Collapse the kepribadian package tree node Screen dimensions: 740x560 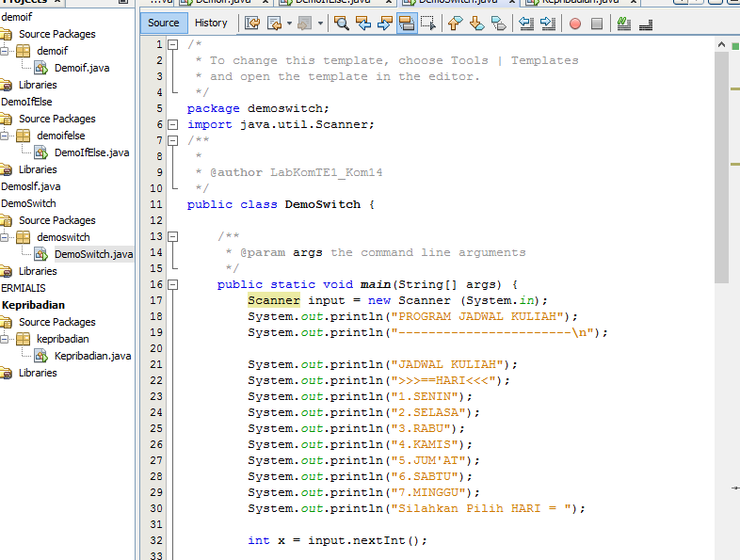coord(5,339)
